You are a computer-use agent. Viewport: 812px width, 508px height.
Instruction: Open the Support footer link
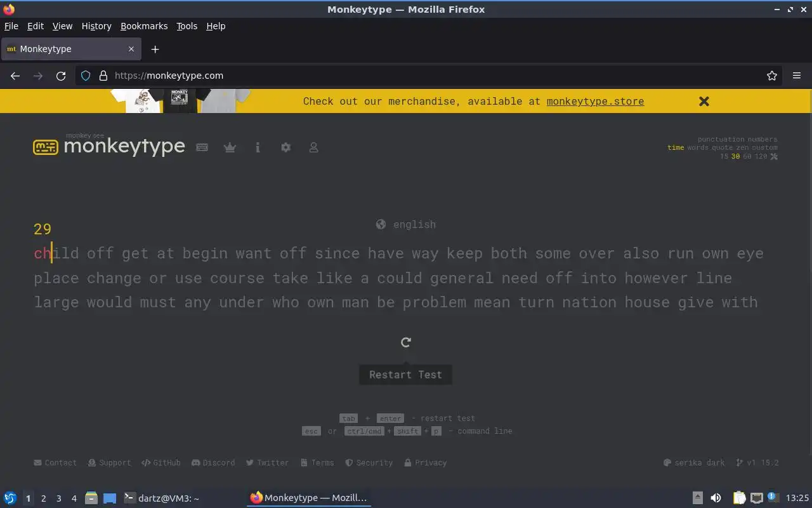click(109, 463)
